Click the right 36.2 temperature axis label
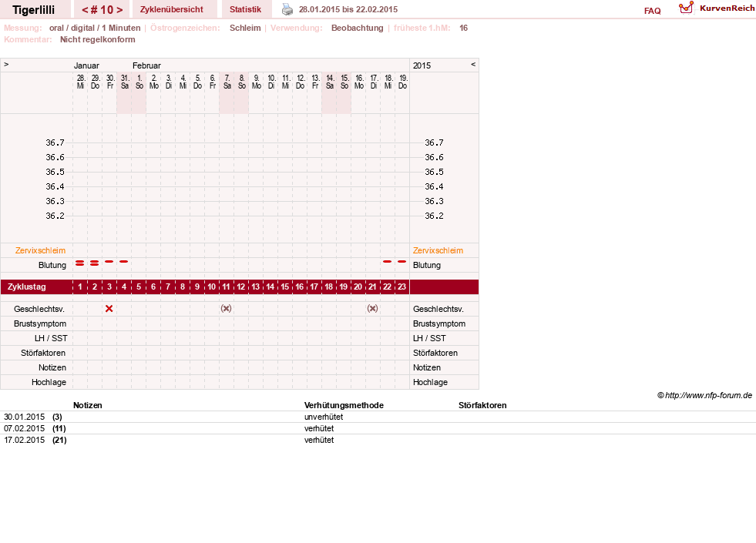This screenshot has width=756, height=543. 434,216
